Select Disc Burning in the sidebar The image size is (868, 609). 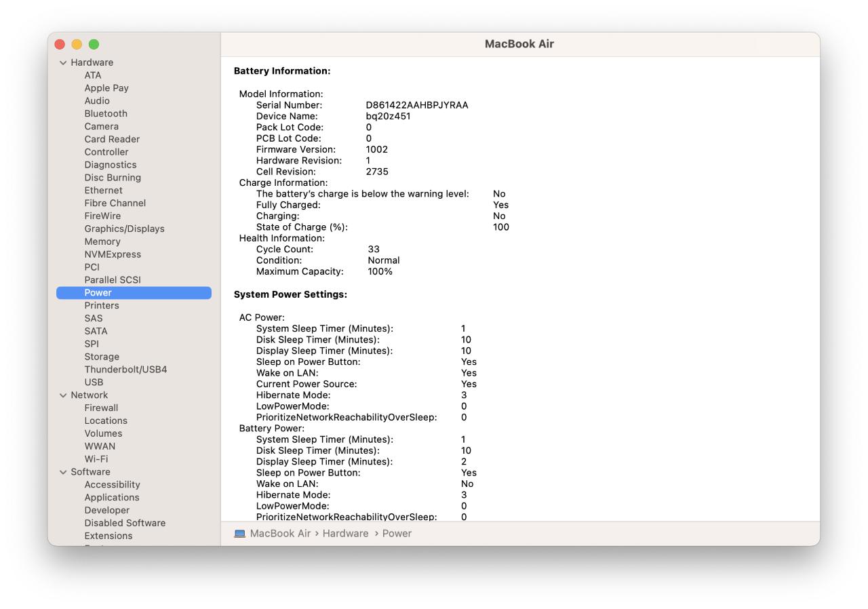113,178
